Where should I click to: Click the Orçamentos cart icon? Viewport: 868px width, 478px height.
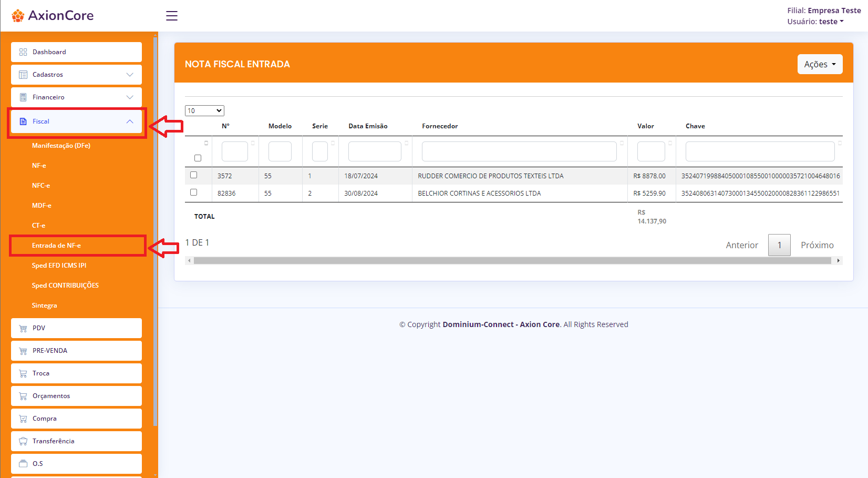point(23,396)
